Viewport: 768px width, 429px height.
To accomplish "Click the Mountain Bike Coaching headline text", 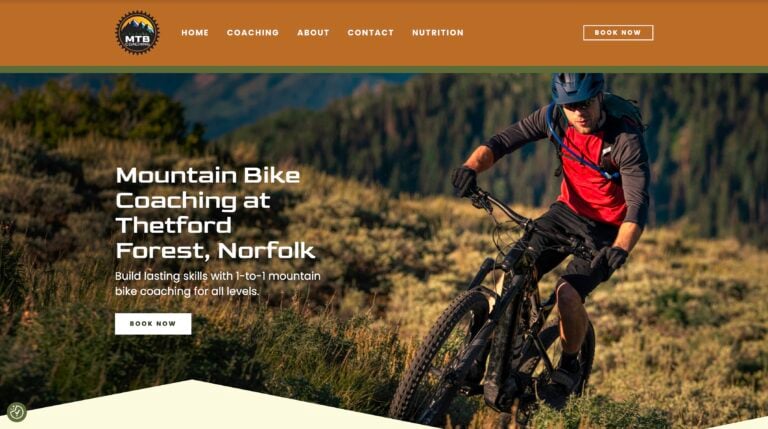I will point(216,213).
